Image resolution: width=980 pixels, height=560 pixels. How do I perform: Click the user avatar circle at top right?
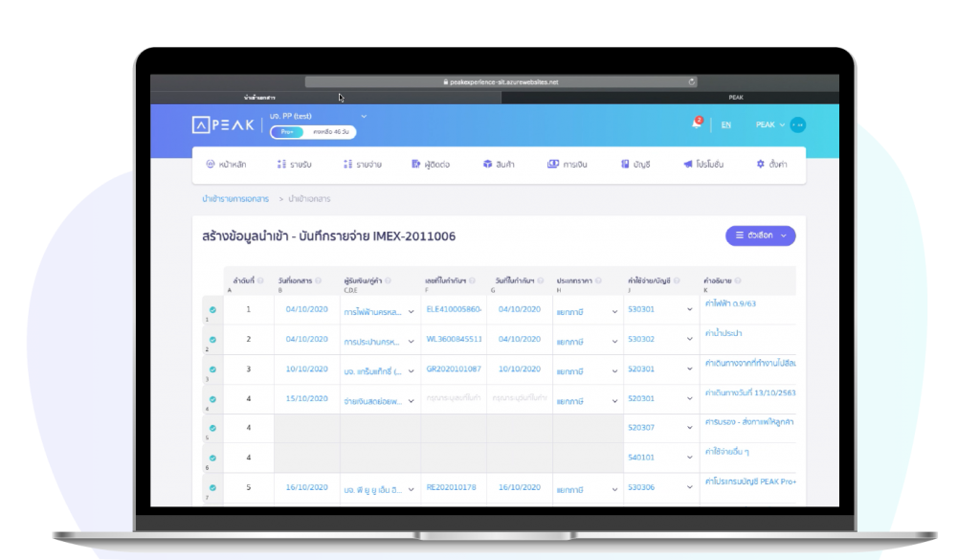coord(797,124)
